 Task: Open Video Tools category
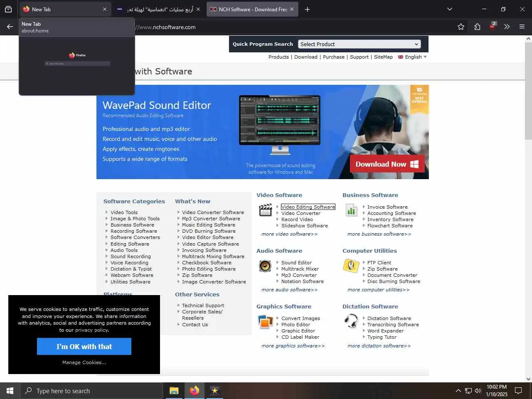124,212
